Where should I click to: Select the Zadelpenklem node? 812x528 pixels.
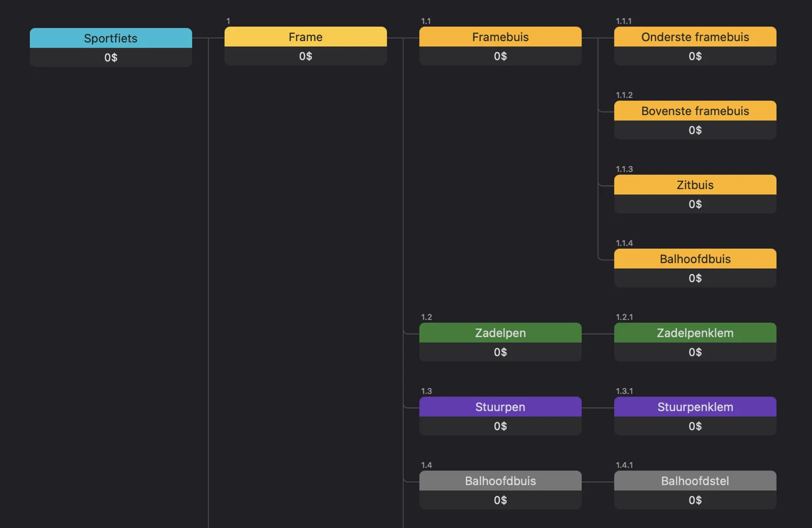[695, 333]
